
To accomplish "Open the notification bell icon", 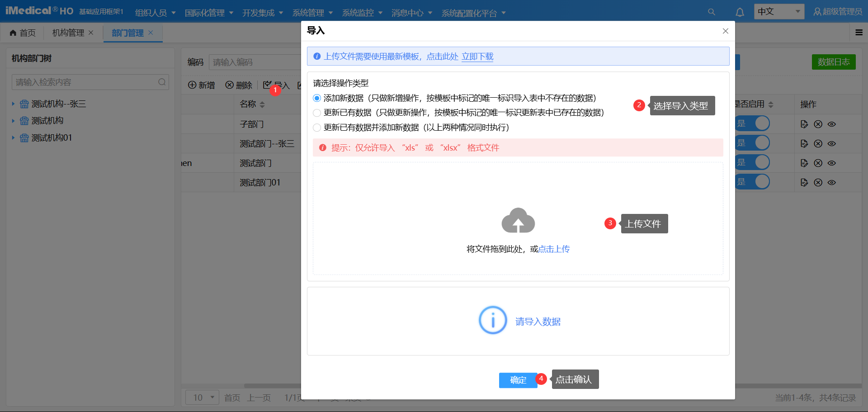I will click(740, 12).
